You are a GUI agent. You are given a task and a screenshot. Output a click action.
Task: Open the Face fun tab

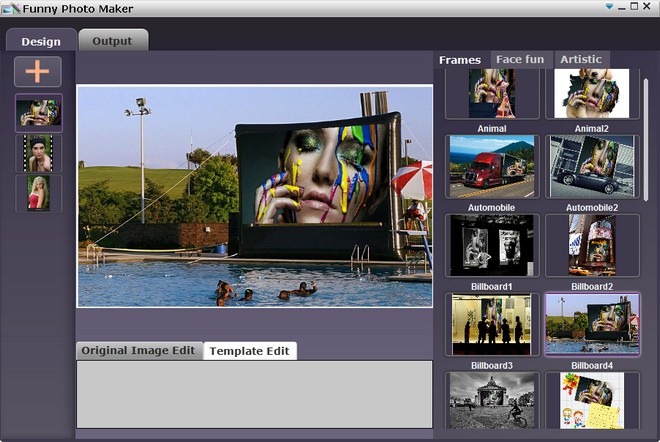pos(520,60)
